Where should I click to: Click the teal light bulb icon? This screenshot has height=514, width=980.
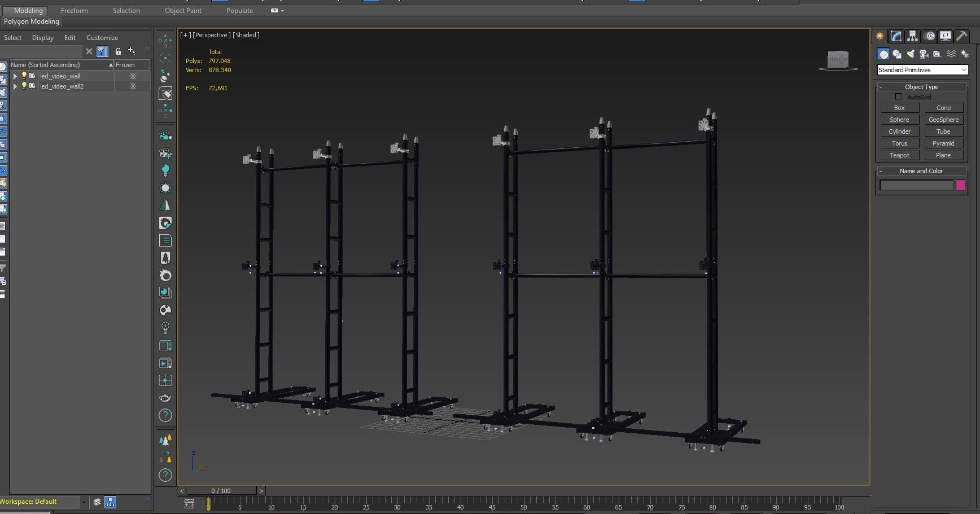point(165,170)
